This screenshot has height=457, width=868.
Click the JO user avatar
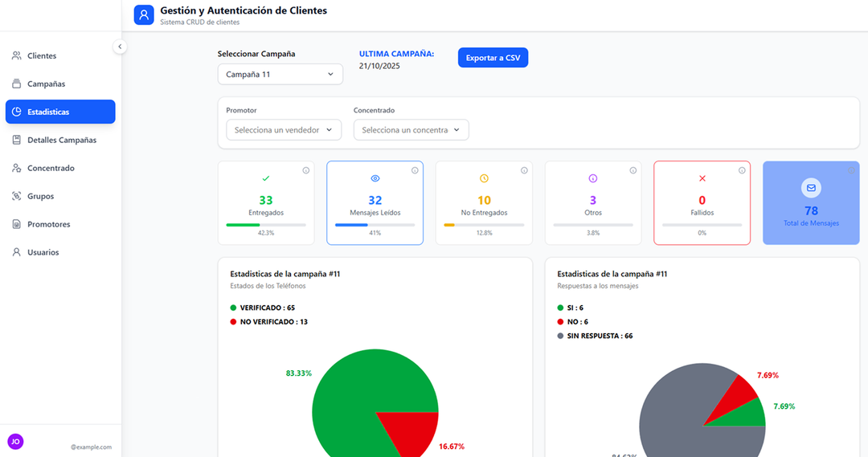(x=15, y=441)
